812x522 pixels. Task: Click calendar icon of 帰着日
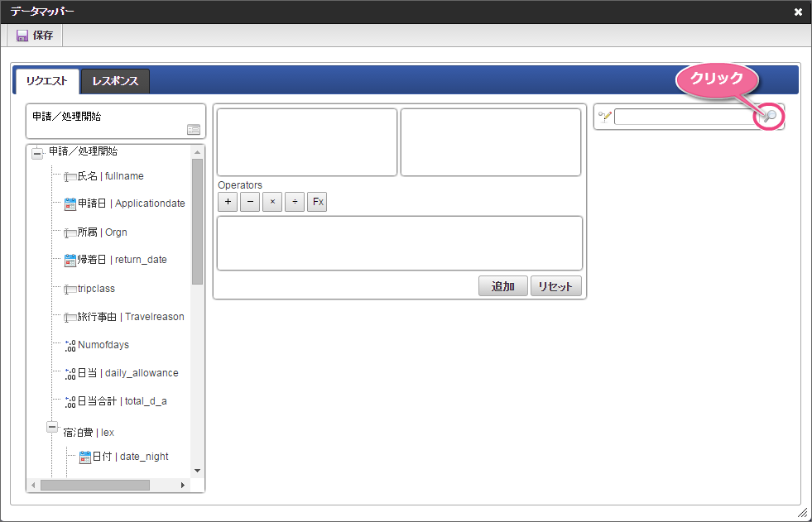point(70,261)
